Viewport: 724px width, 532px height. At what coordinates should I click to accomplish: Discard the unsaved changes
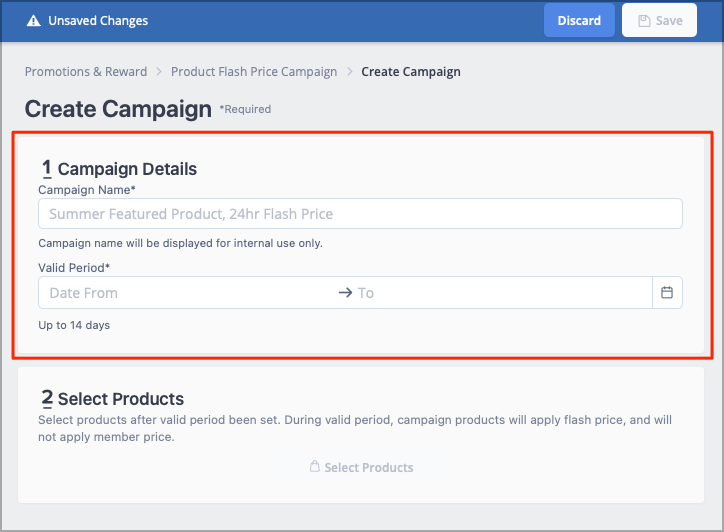[579, 20]
